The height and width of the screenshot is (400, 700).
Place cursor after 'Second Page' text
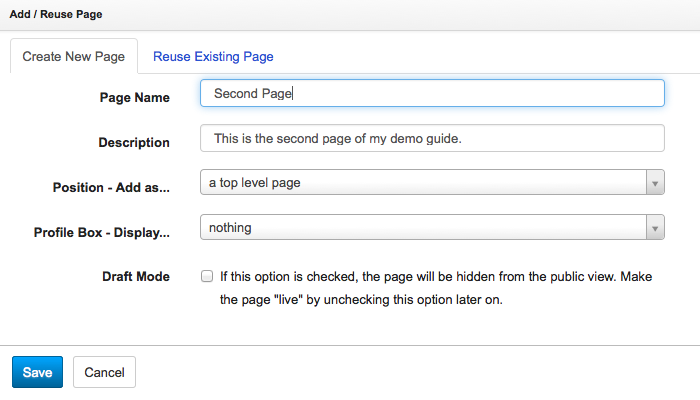293,94
